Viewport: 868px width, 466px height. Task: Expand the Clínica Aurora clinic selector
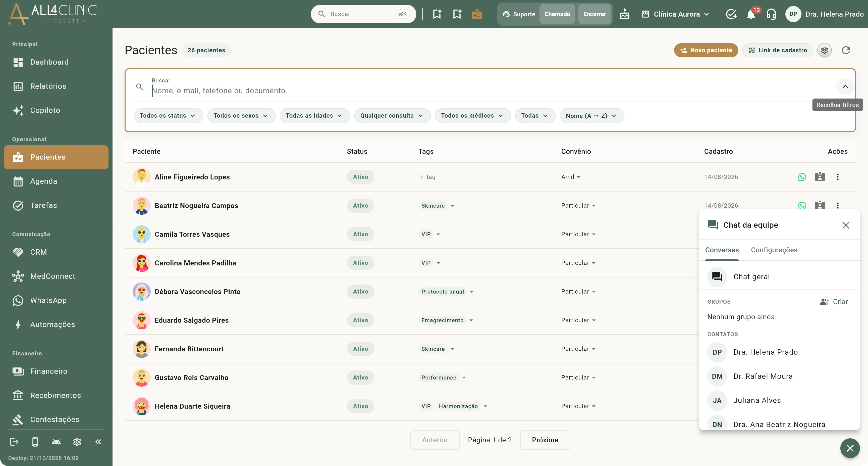click(676, 14)
